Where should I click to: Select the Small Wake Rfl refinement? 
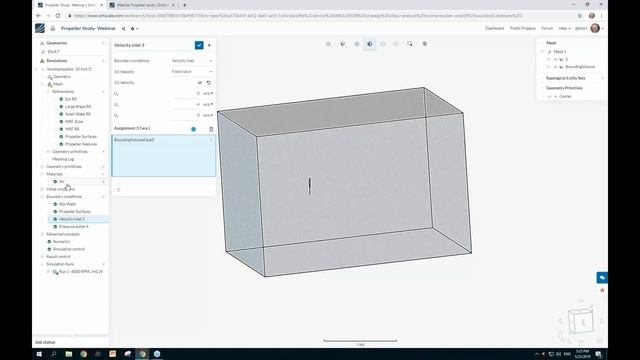tap(78, 114)
